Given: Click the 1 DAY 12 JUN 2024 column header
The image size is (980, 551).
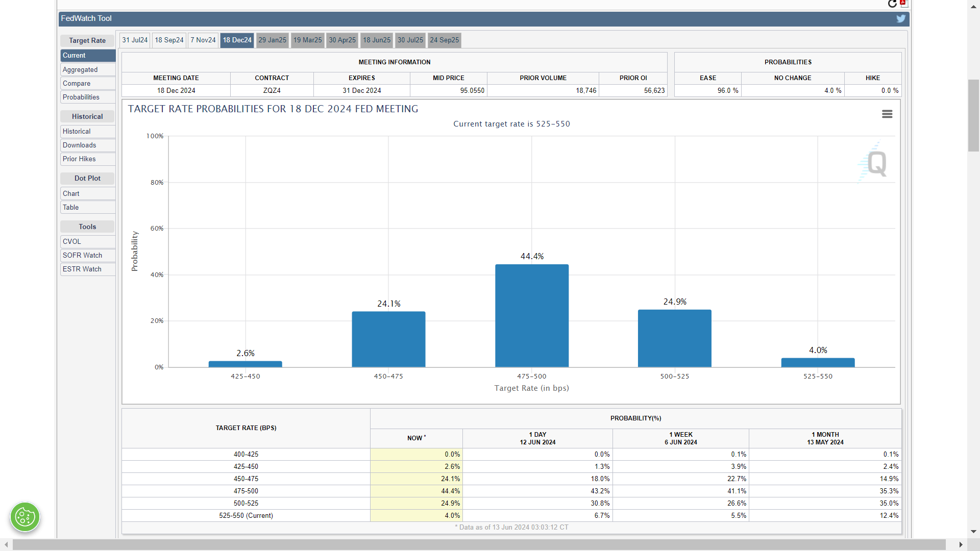Looking at the screenshot, I should coord(537,439).
